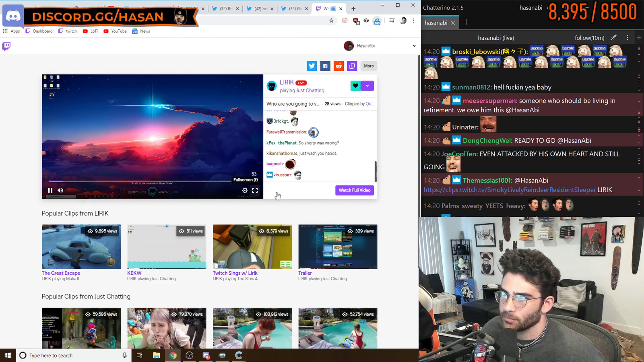Image resolution: width=644 pixels, height=362 pixels.
Task: Open LIRIK's channel name link
Action: click(x=287, y=82)
